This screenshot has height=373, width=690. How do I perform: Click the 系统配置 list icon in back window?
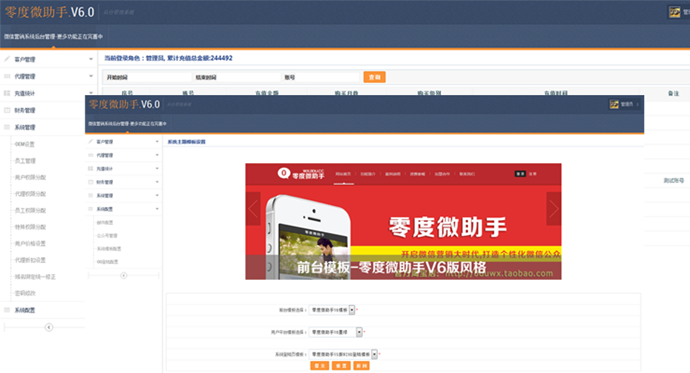[7, 310]
